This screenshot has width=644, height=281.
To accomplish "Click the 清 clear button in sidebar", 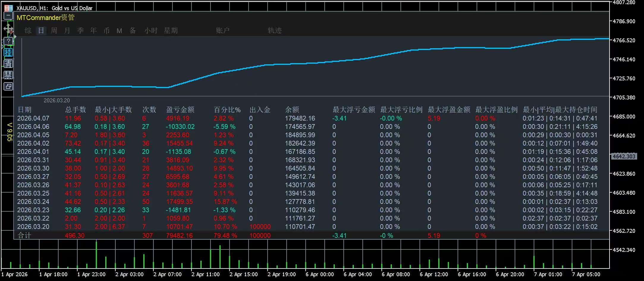I will point(8,64).
